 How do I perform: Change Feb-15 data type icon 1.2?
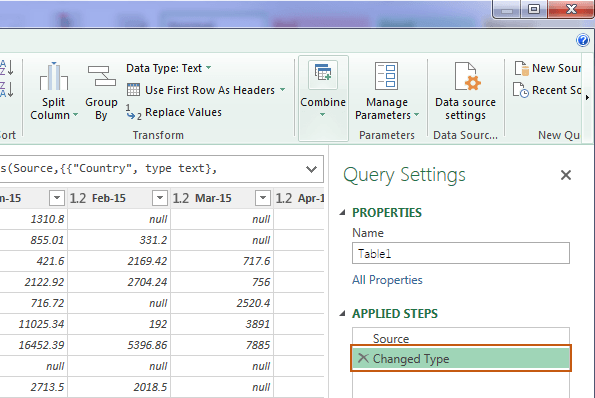78,198
